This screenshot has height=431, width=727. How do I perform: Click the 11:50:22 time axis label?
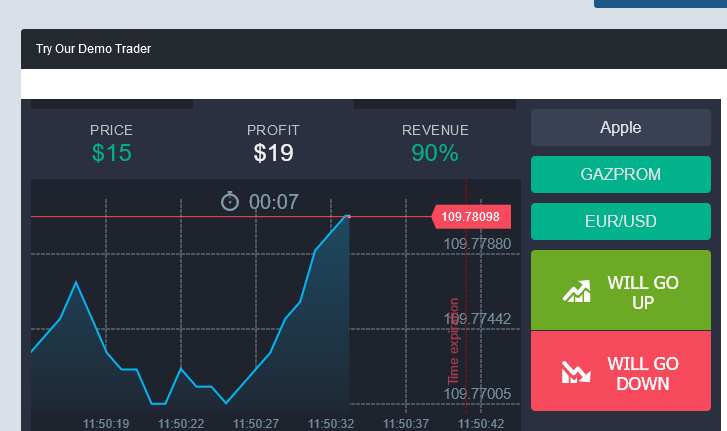pos(181,424)
